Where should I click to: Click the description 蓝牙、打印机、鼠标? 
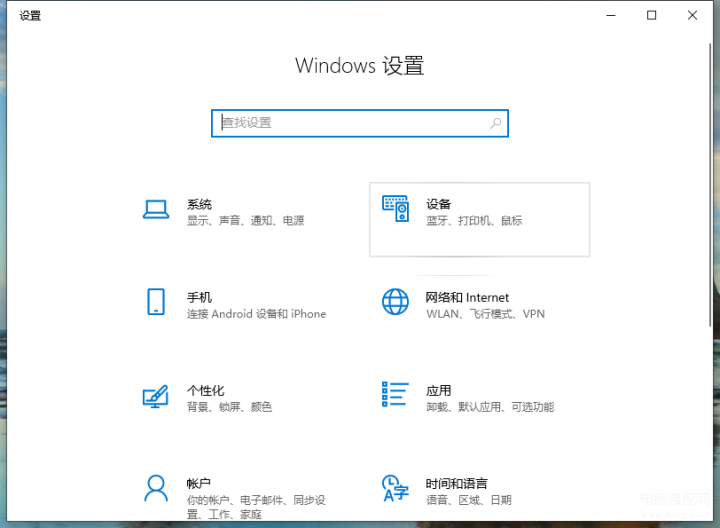click(x=474, y=221)
